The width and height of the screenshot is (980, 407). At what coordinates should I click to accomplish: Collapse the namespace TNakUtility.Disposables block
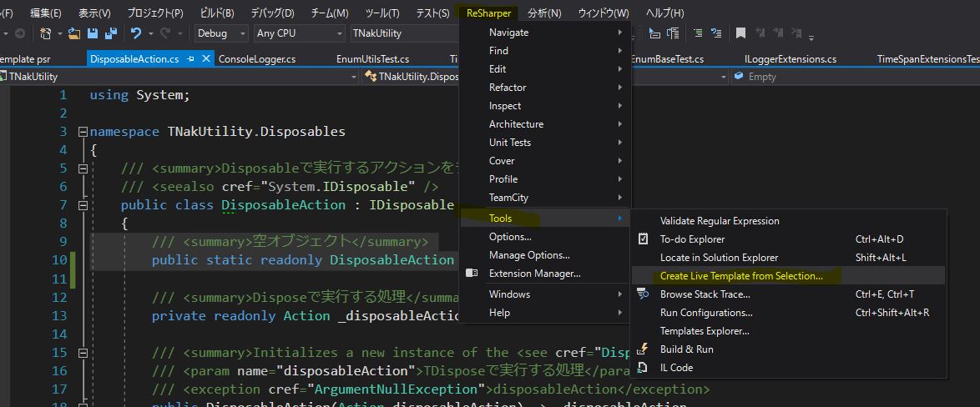click(x=82, y=132)
